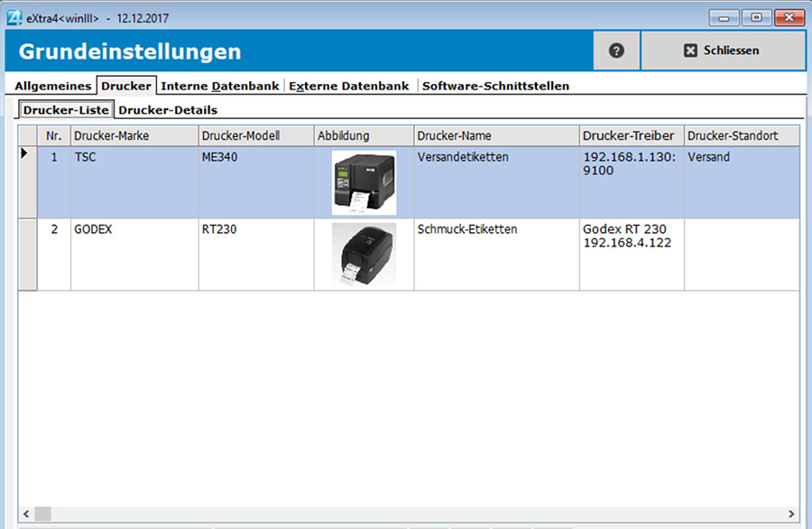
Task: Click the Abbildung column header
Action: (361, 135)
